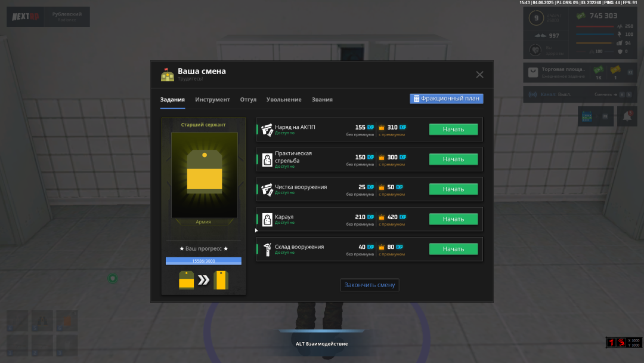Close the Ваша смена dialog
The image size is (644, 363).
coord(479,75)
